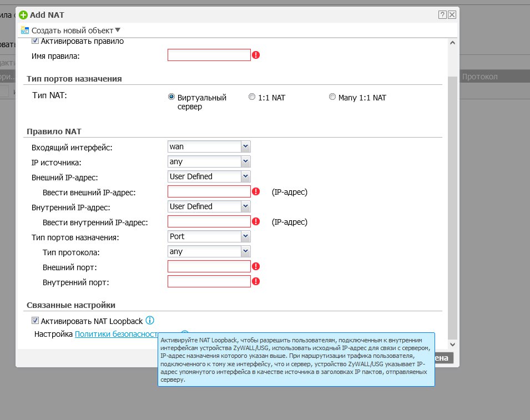Click the Внутренний порт input field
The image size is (530, 420).
pyautogui.click(x=209, y=281)
